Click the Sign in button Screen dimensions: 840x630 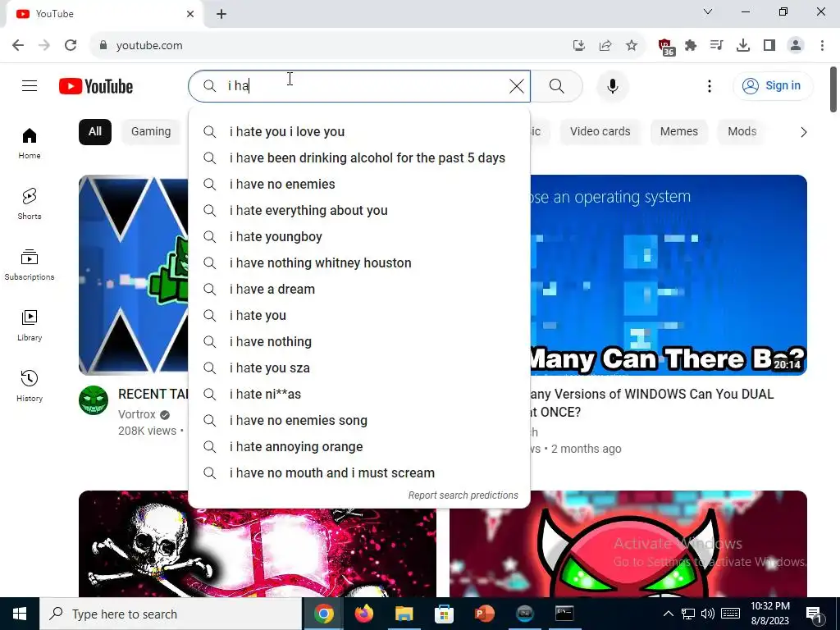click(x=773, y=85)
